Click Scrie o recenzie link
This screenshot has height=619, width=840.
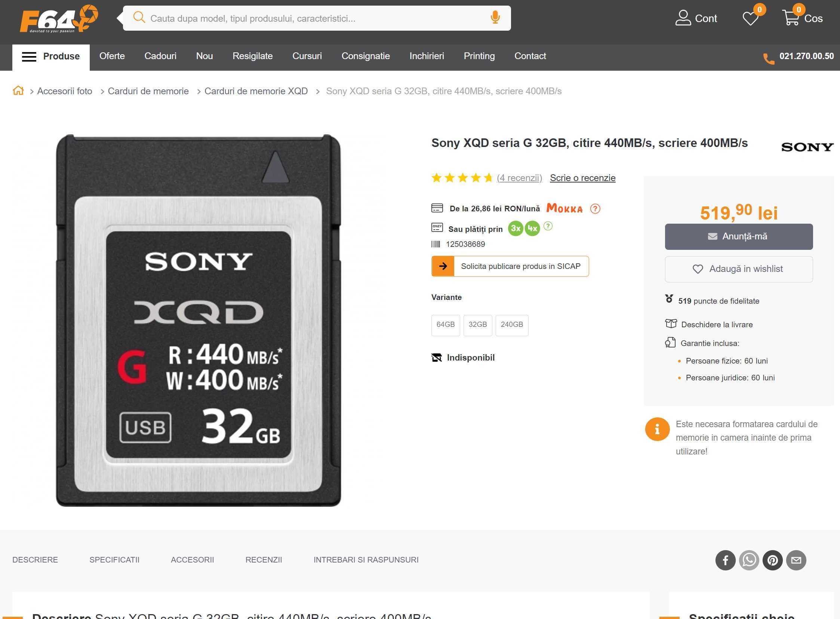(x=583, y=178)
